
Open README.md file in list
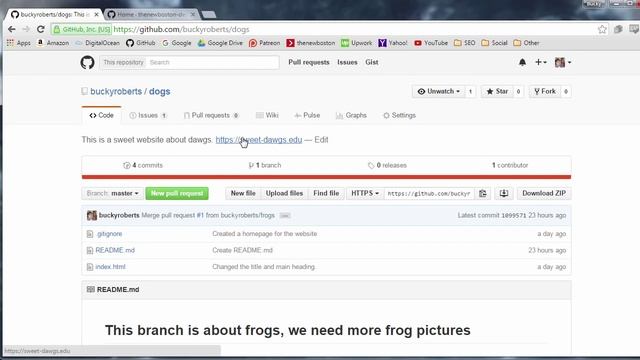[115, 250]
